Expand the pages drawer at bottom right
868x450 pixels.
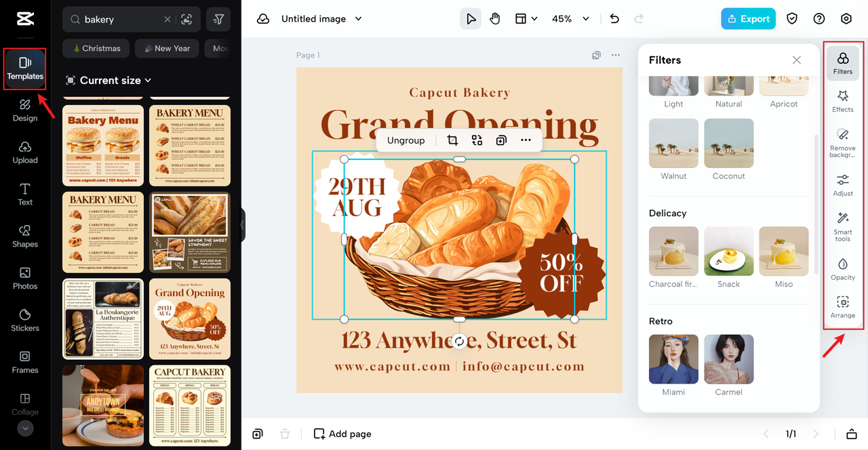click(851, 434)
